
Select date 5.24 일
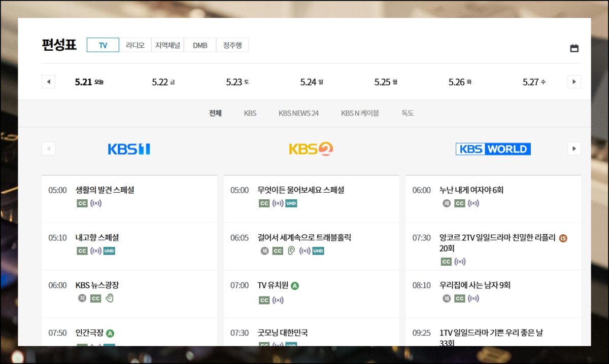pyautogui.click(x=312, y=82)
